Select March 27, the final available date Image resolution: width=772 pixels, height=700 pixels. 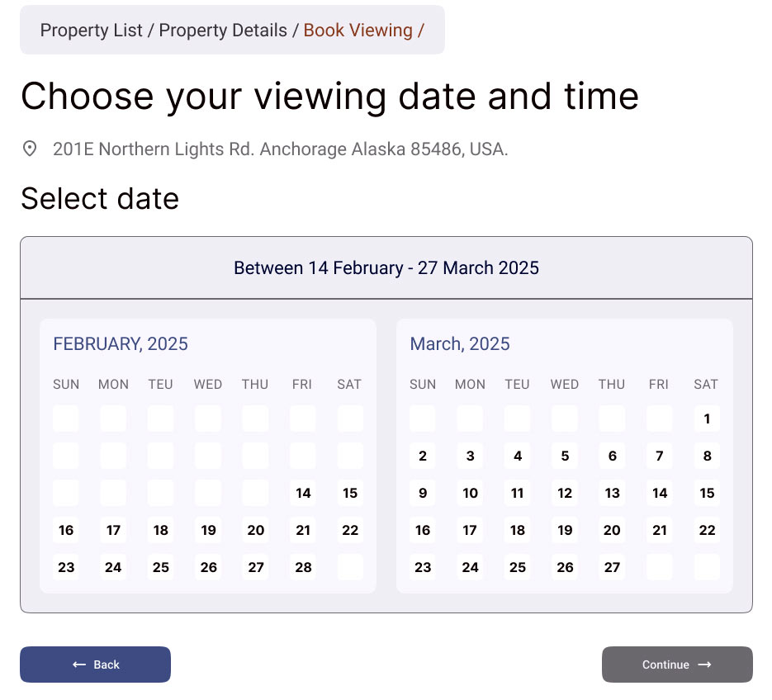point(612,567)
